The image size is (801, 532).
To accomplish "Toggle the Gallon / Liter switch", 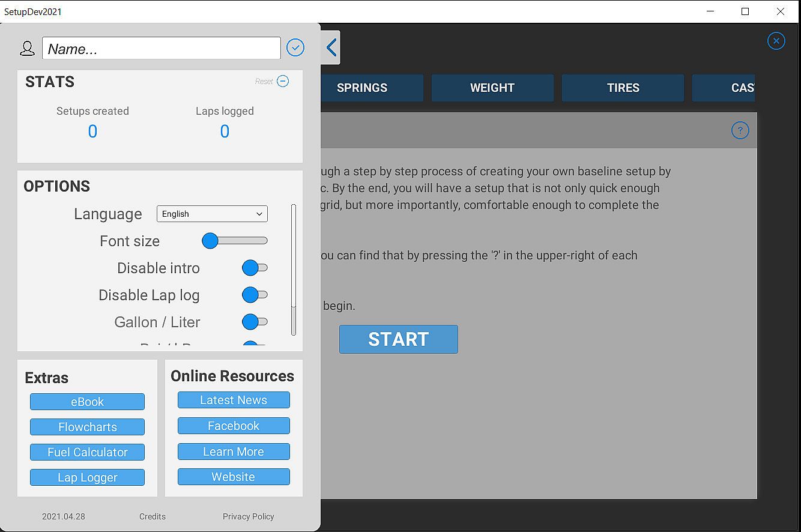I will tap(255, 322).
